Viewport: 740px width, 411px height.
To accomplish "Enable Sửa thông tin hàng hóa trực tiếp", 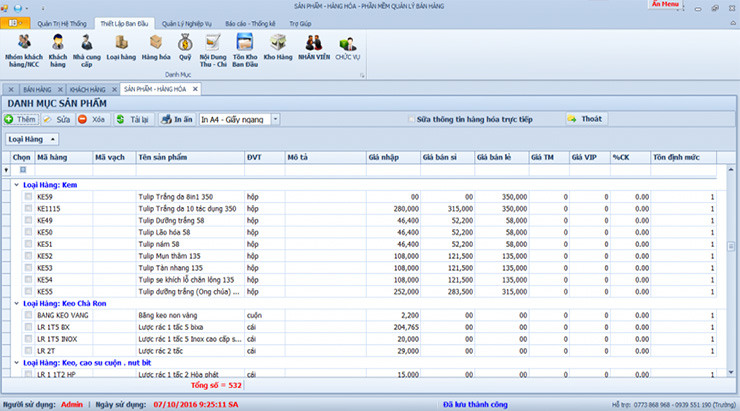I will [411, 119].
